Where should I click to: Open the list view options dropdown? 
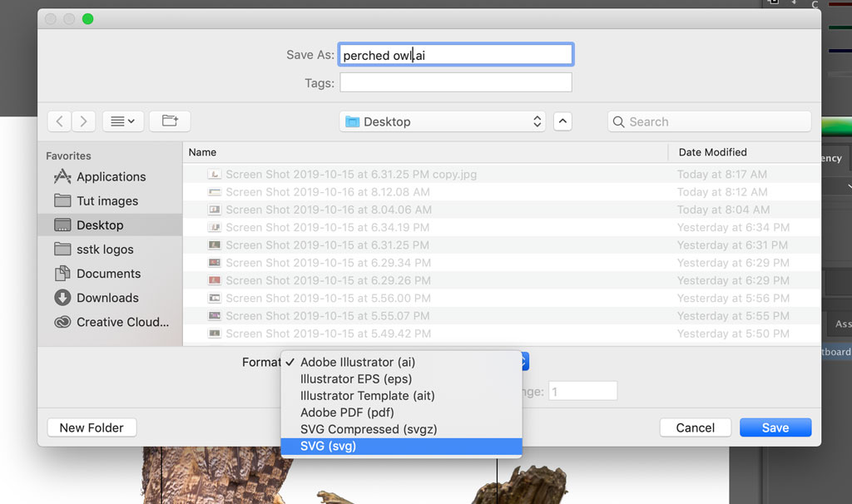(x=123, y=121)
